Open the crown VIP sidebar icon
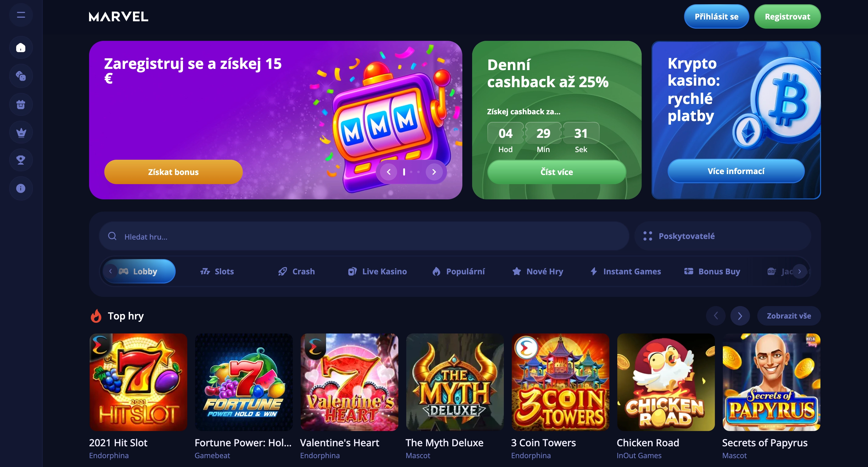The height and width of the screenshot is (467, 868). click(21, 132)
